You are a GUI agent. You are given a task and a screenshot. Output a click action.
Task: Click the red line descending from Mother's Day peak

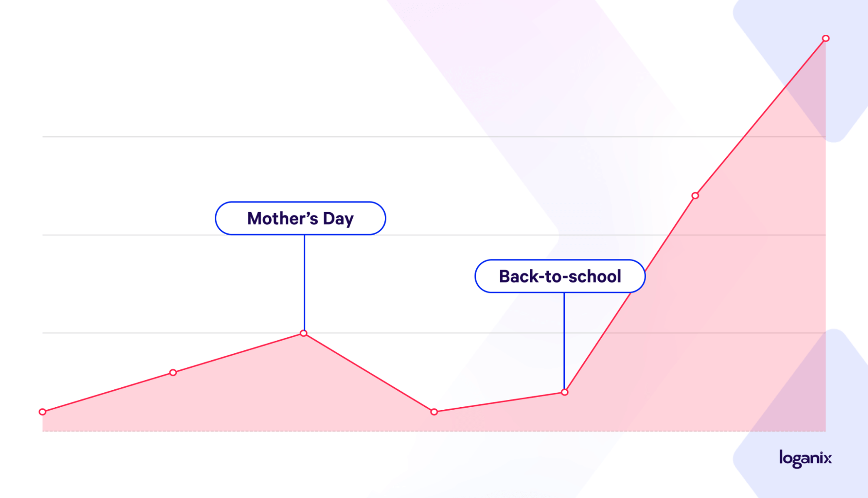click(369, 372)
